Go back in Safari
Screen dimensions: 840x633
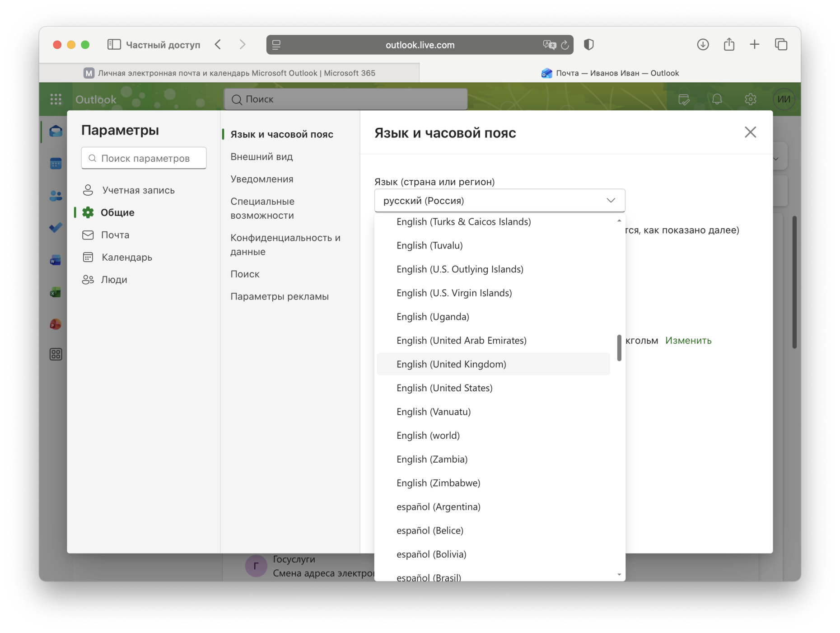(218, 44)
